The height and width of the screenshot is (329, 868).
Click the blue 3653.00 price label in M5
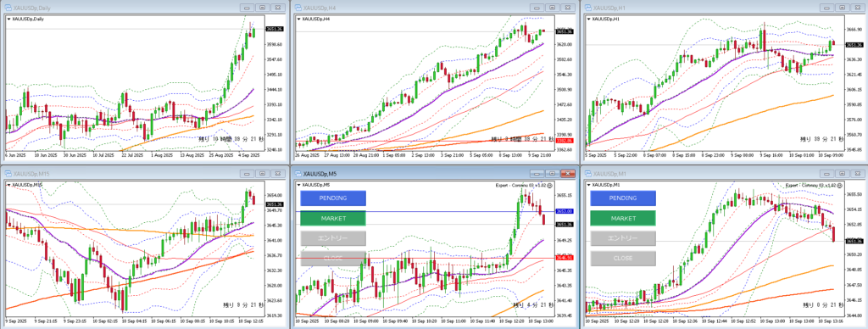pyautogui.click(x=564, y=212)
